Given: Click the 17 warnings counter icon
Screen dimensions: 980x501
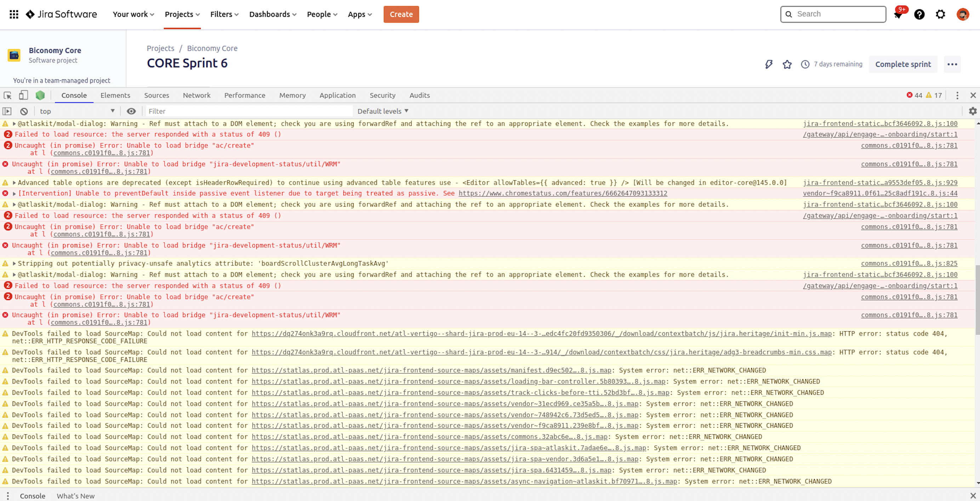Looking at the screenshot, I should (x=929, y=95).
